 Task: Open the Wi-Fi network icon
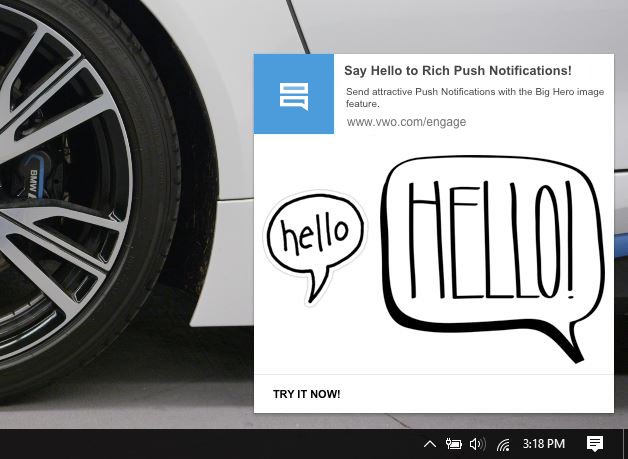503,445
